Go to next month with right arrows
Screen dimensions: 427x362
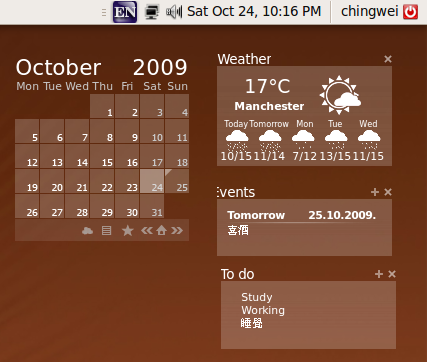[x=177, y=230]
